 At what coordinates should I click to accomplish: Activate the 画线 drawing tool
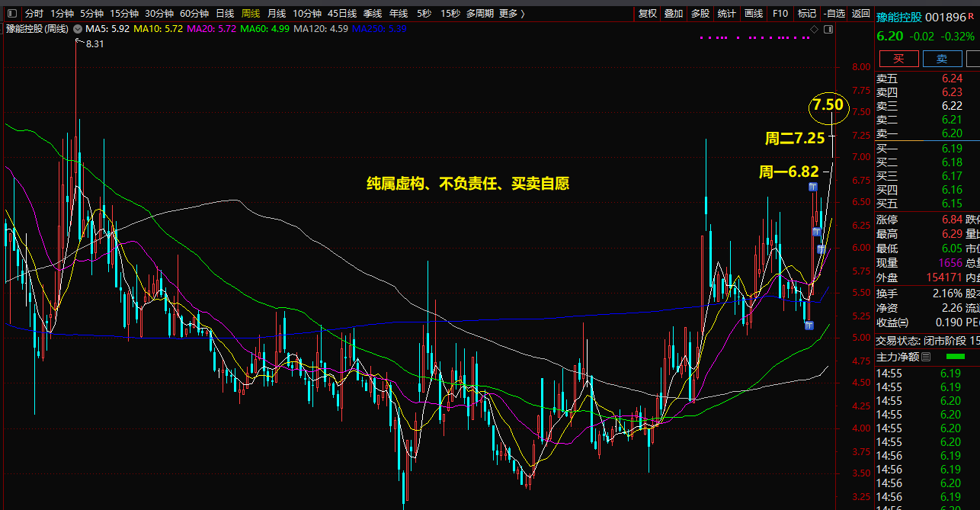754,13
